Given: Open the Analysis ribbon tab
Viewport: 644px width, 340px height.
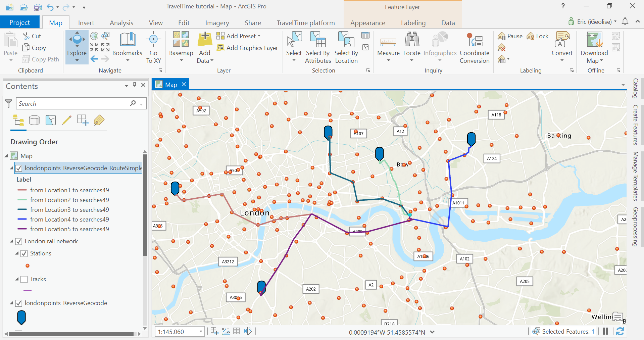Looking at the screenshot, I should point(121,22).
